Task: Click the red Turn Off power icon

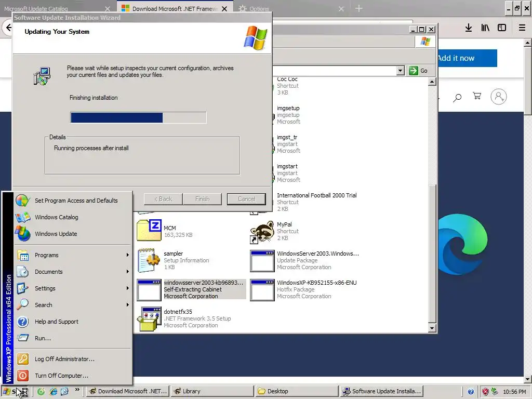Action: pyautogui.click(x=23, y=376)
